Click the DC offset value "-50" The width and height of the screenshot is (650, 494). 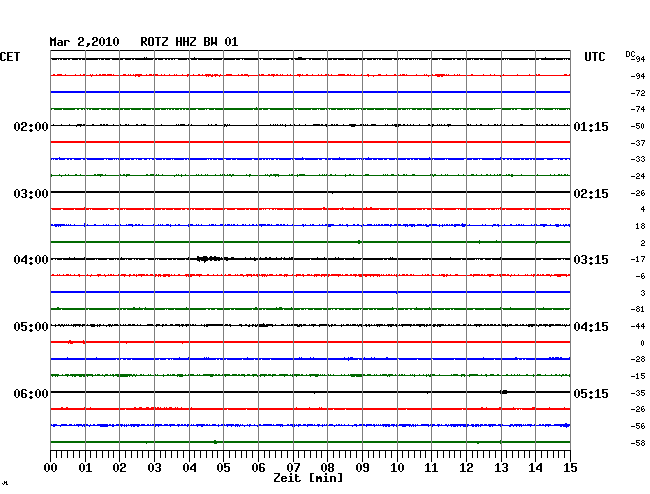(638, 126)
